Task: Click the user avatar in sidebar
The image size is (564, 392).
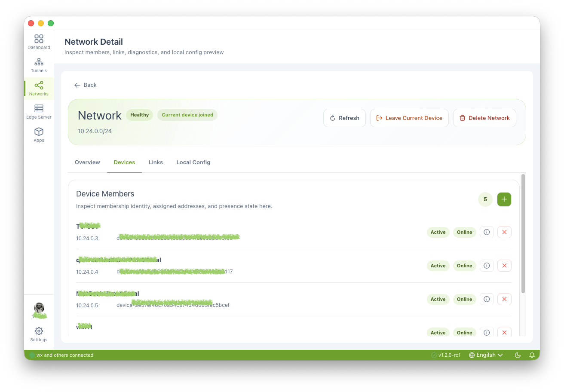Action: point(39,308)
